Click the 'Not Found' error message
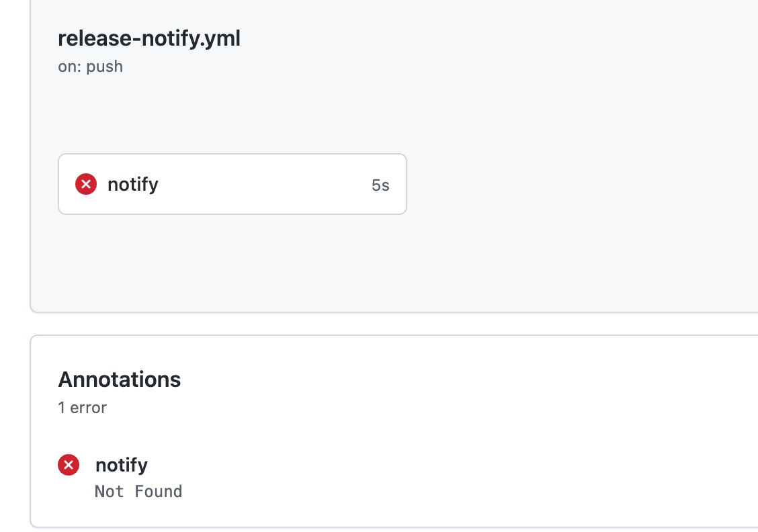Viewport: 758px width, 532px height. tap(138, 492)
